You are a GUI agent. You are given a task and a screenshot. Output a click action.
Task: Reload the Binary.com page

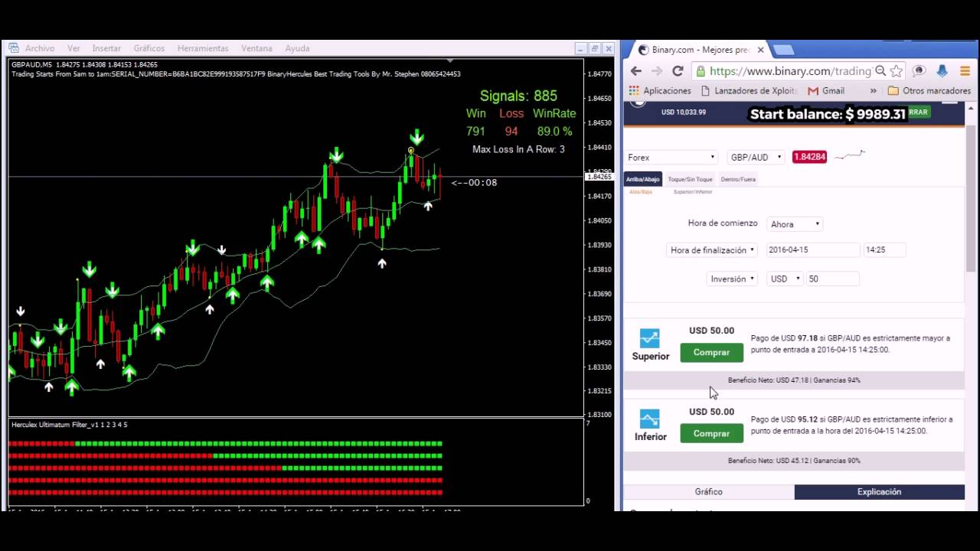[x=678, y=71]
